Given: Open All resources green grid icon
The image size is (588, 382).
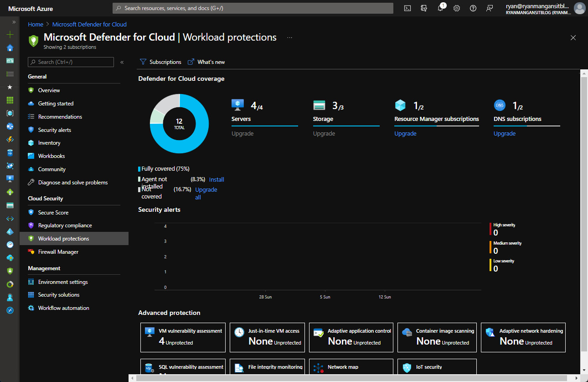Looking at the screenshot, I should (10, 100).
